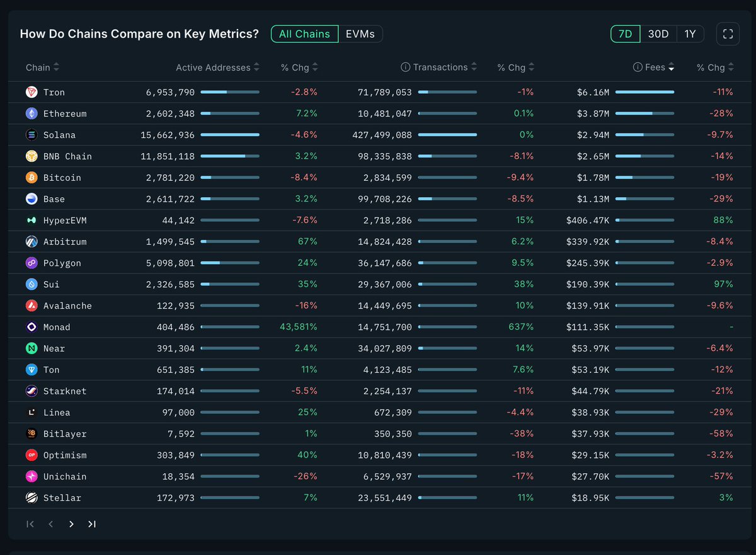Jump to the last page
The image size is (756, 555).
[92, 524]
